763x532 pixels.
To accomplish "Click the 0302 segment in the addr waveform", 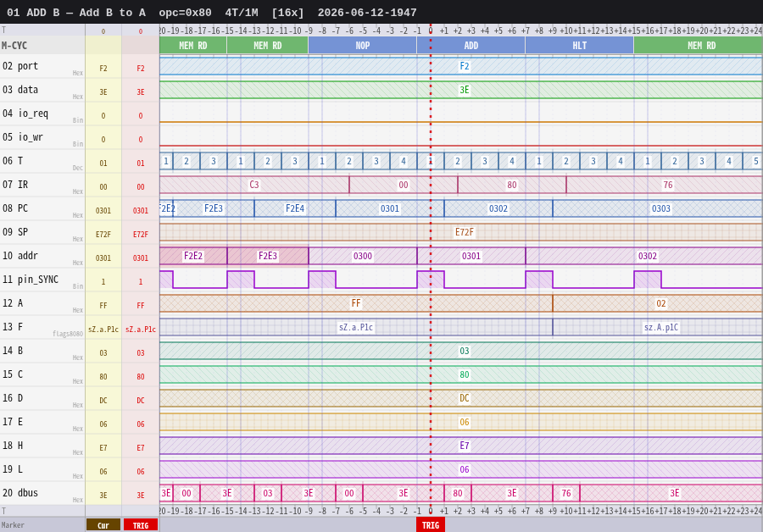I will [644, 256].
